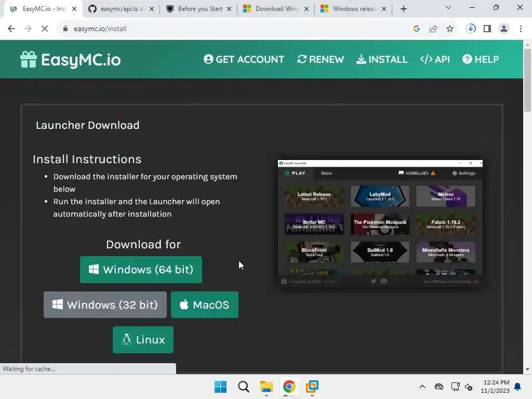Click the address bar URL

[x=100, y=29]
